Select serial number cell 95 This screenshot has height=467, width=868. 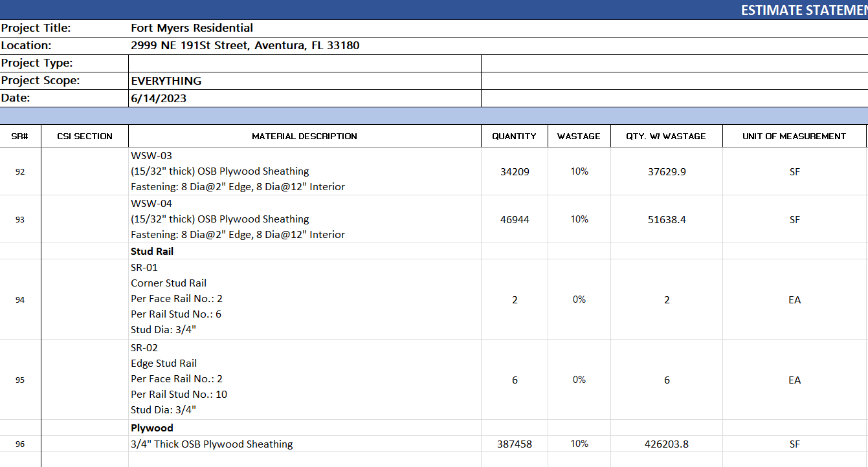[x=20, y=380]
